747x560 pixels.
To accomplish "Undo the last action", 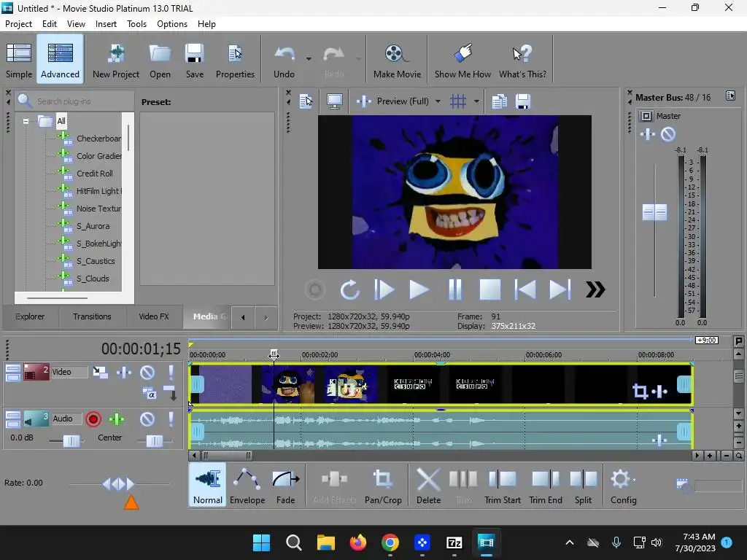I will coord(284,60).
